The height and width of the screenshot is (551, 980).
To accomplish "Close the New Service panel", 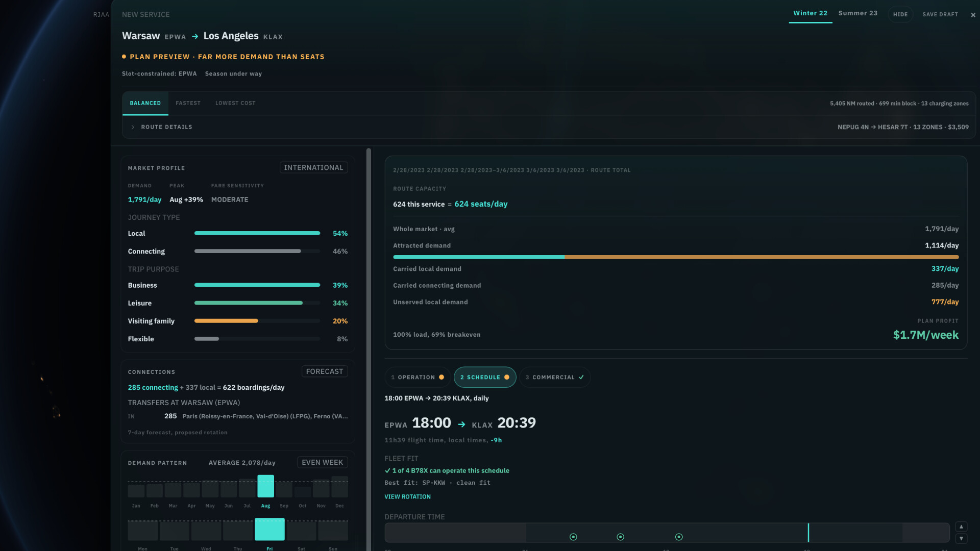I will 973,15.
